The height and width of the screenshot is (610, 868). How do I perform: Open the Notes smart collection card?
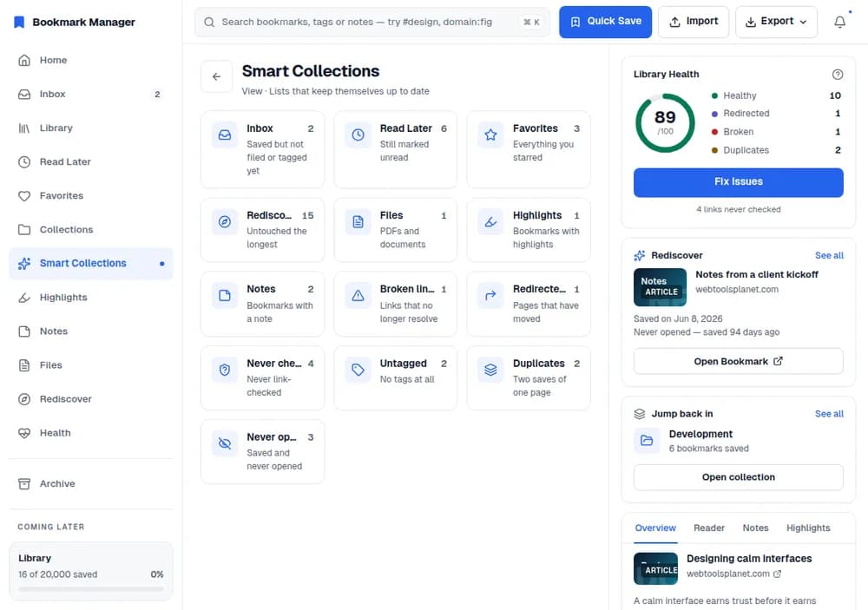click(x=263, y=304)
